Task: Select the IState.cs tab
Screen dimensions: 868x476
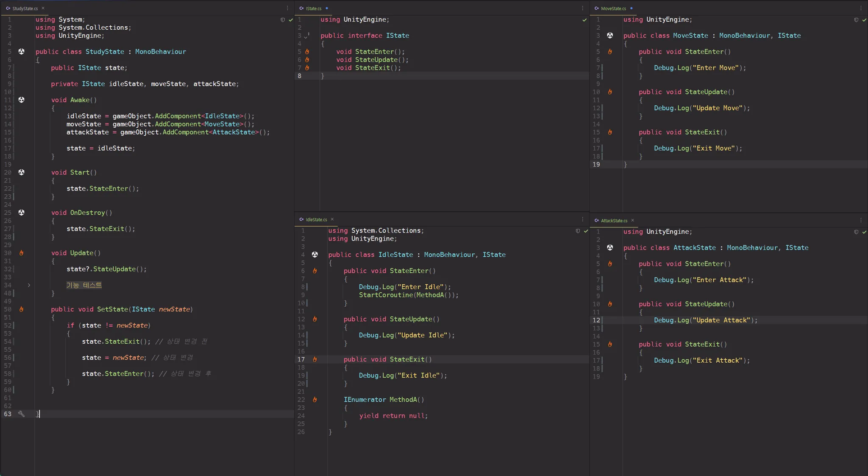Action: 314,8
